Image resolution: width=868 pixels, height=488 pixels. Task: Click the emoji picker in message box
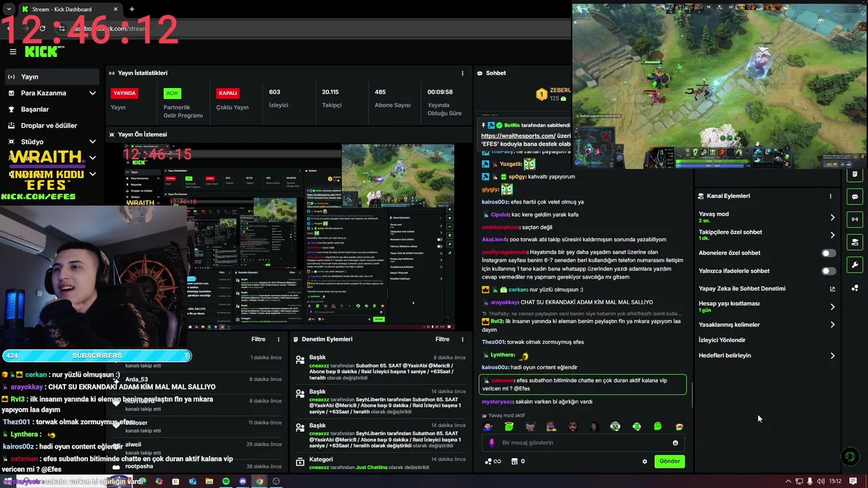(x=675, y=443)
